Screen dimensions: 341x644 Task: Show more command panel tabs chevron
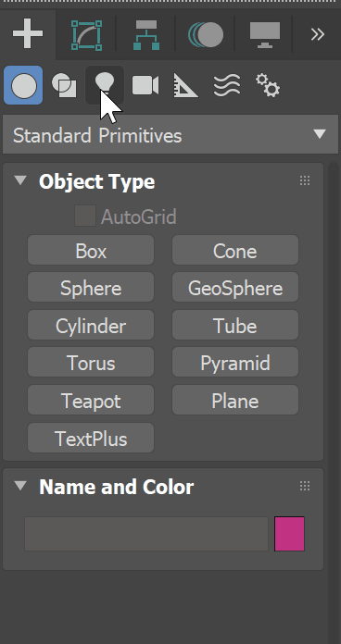318,34
